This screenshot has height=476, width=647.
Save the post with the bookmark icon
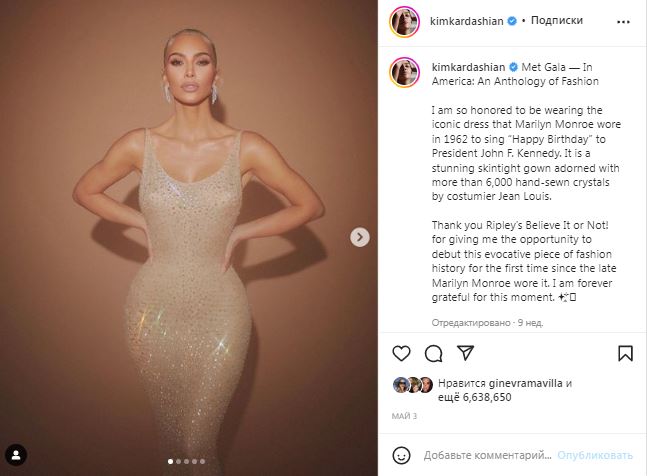[x=625, y=353]
